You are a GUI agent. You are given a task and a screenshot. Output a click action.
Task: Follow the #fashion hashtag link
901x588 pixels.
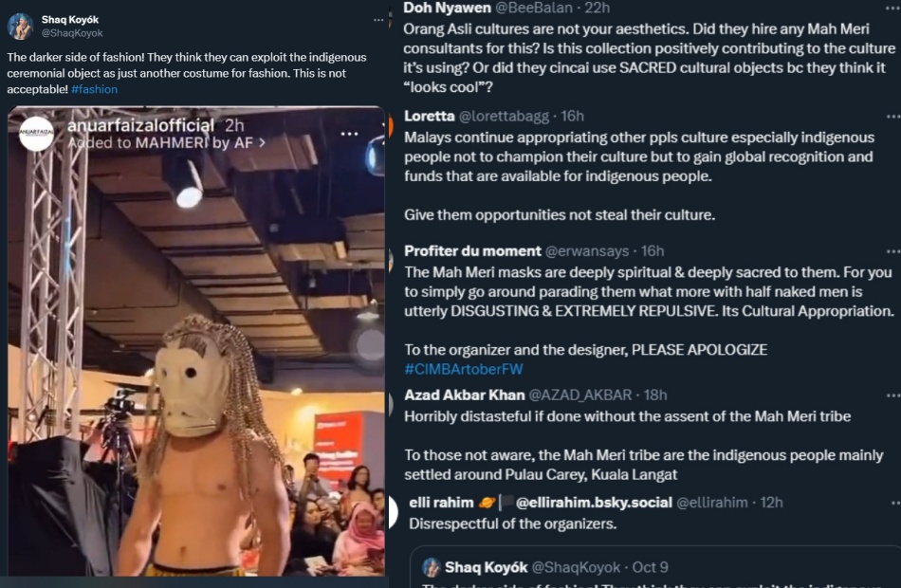click(95, 89)
